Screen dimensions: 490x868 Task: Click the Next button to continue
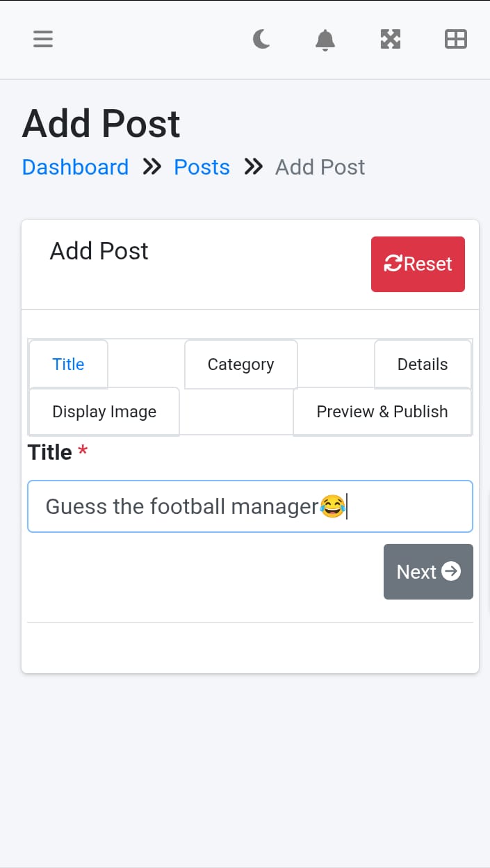[x=428, y=572]
